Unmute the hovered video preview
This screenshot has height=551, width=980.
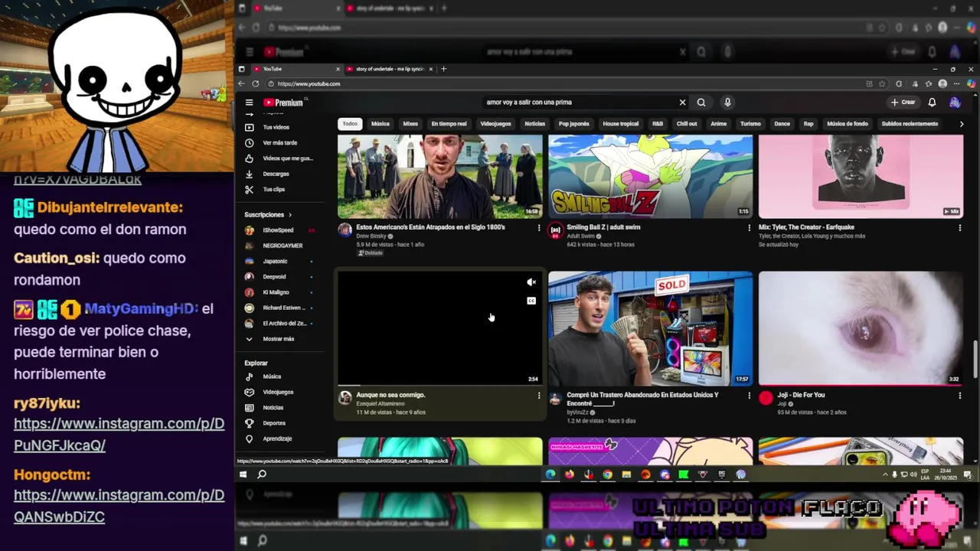point(531,282)
